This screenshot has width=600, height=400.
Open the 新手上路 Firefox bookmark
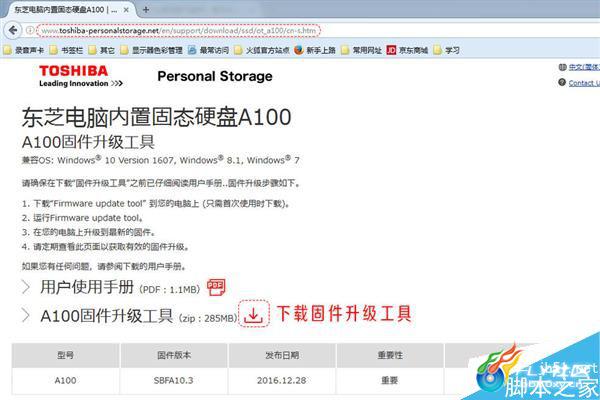[x=315, y=50]
